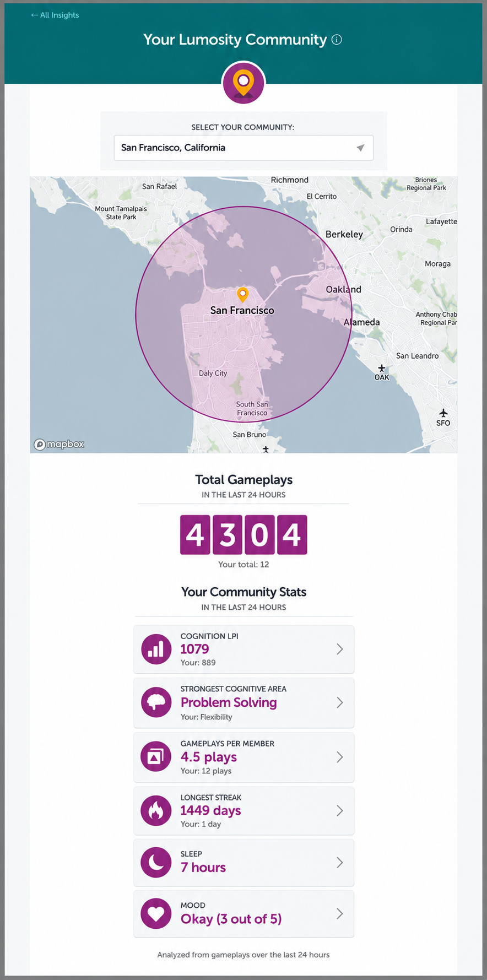Click the 'Your: 1 day' text
Image resolution: width=487 pixels, height=980 pixels.
[x=201, y=824]
